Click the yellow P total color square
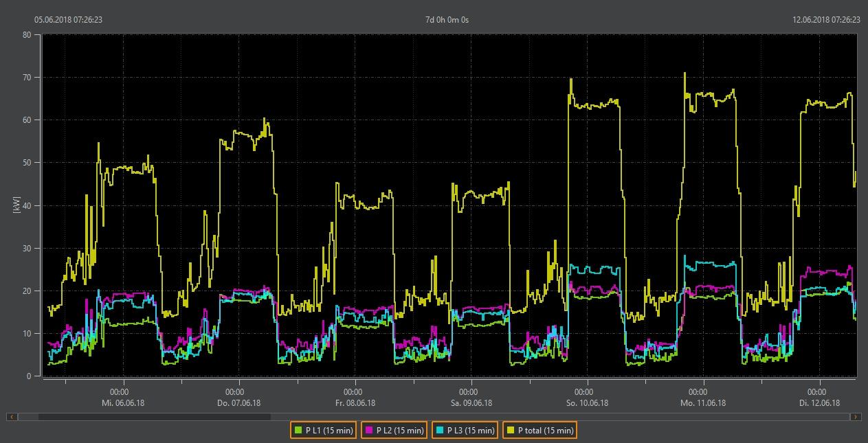Screen dimensions: 868x443 pyautogui.click(x=510, y=431)
